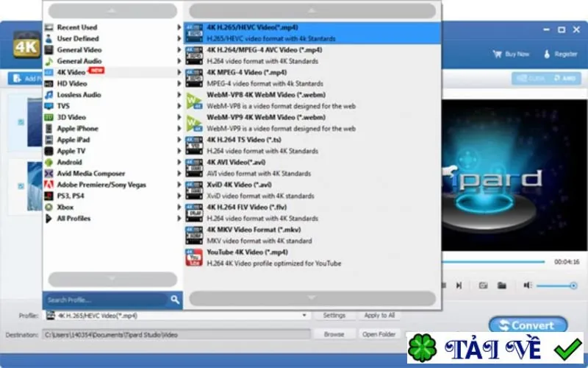This screenshot has height=368, width=588.
Task: Click the search magnifier icon in profile search
Action: [x=175, y=300]
